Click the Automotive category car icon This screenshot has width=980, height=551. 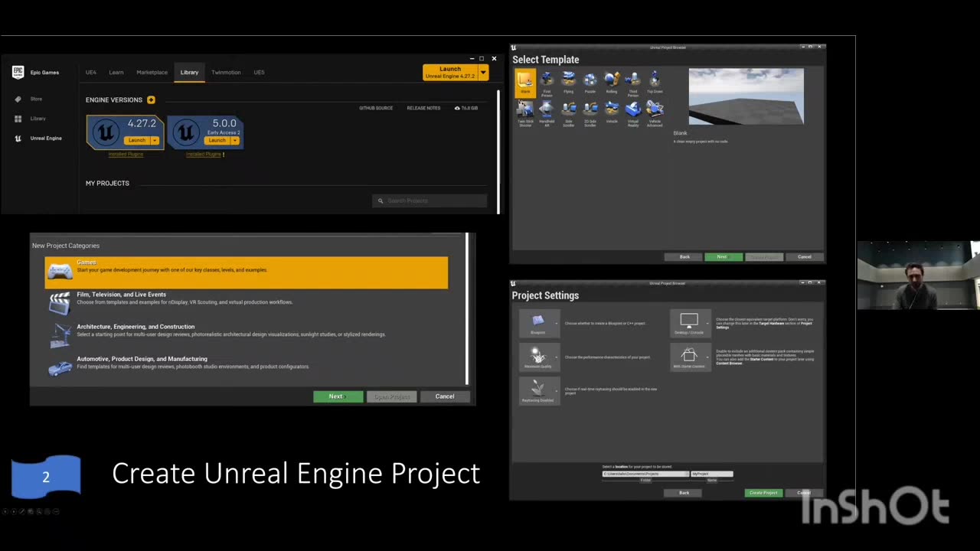coord(60,368)
